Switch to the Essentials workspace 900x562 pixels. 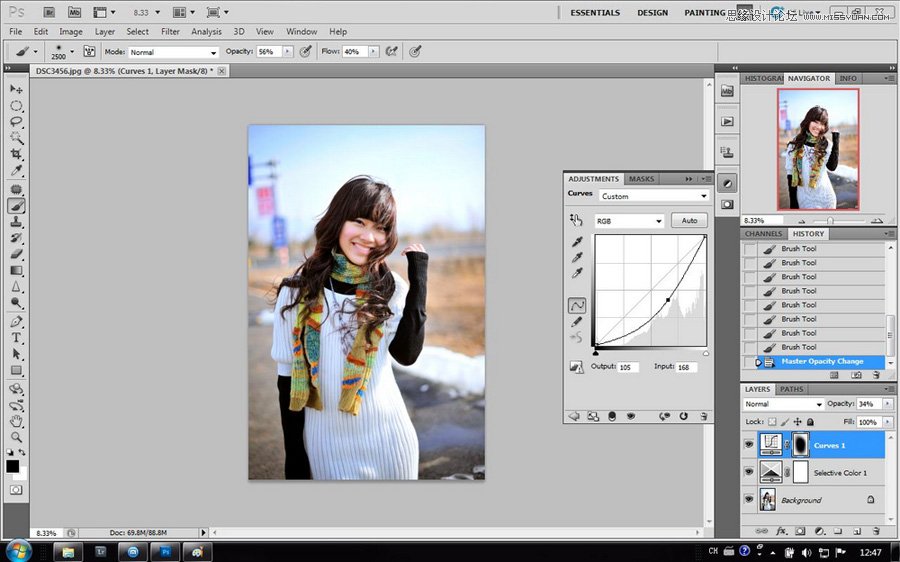pos(595,13)
